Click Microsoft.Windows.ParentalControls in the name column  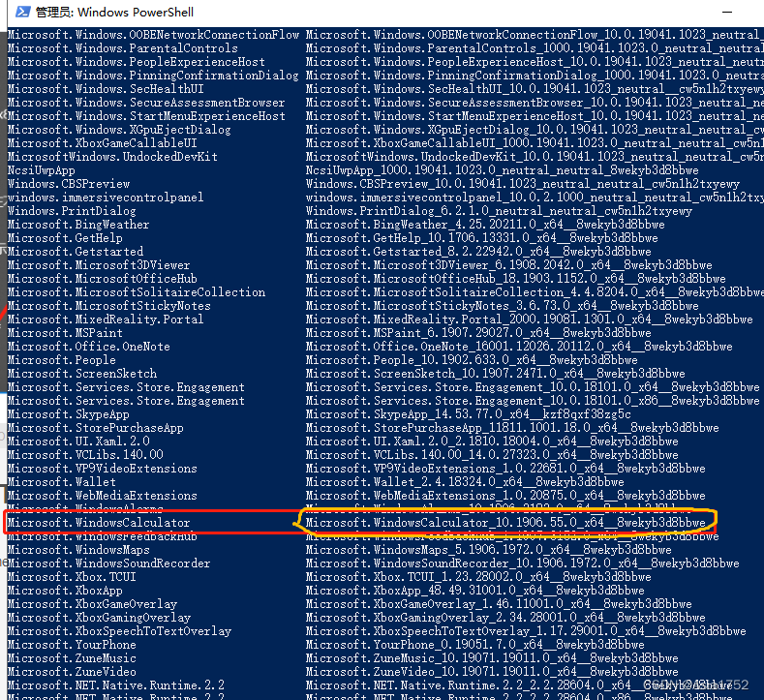pos(122,48)
